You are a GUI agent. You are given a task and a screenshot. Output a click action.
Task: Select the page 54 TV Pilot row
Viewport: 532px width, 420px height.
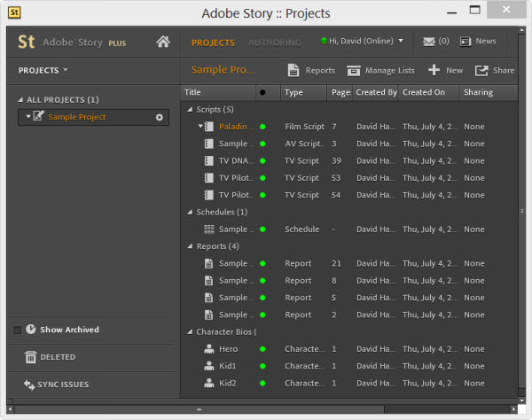[348, 195]
